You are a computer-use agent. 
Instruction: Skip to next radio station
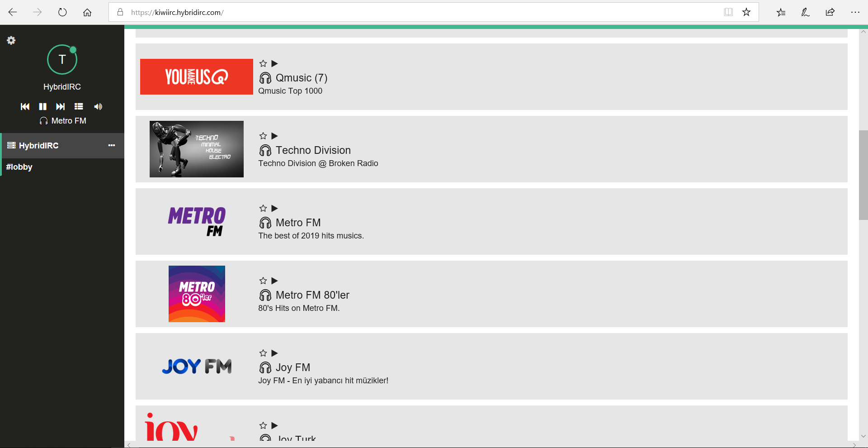60,106
